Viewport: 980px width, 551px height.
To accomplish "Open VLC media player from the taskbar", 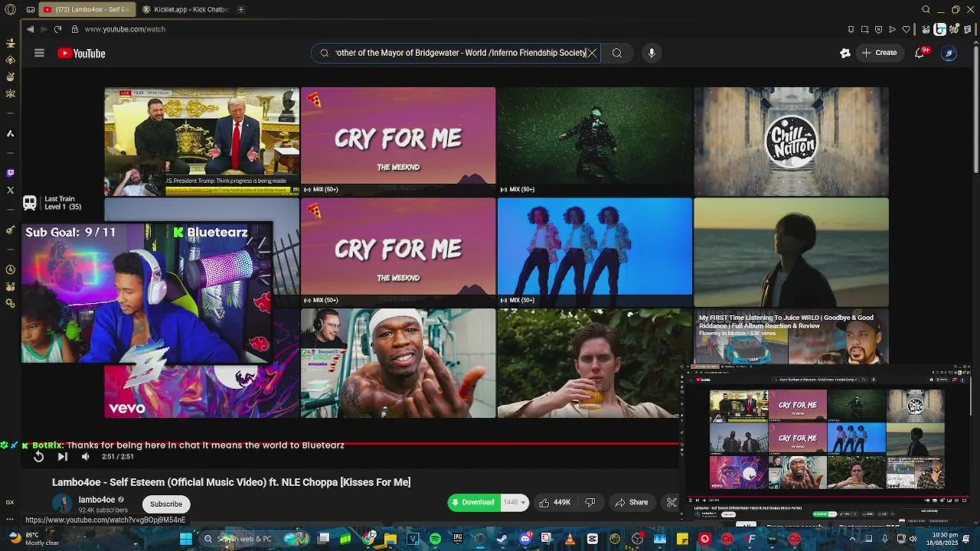I will tap(570, 539).
